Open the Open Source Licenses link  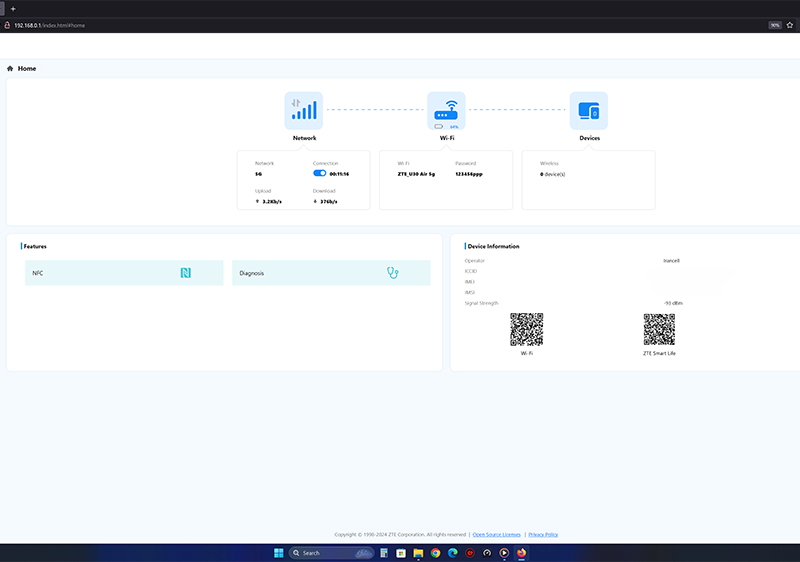[x=496, y=534]
